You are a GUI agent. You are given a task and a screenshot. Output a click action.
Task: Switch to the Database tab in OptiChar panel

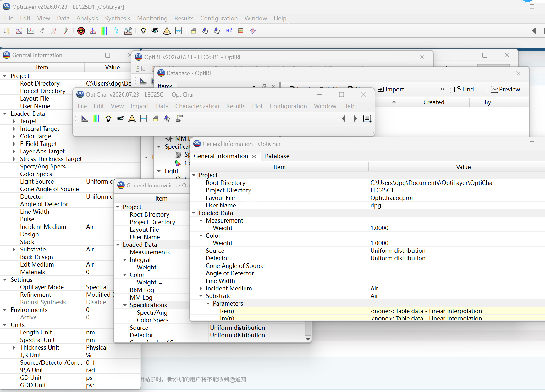tap(277, 156)
